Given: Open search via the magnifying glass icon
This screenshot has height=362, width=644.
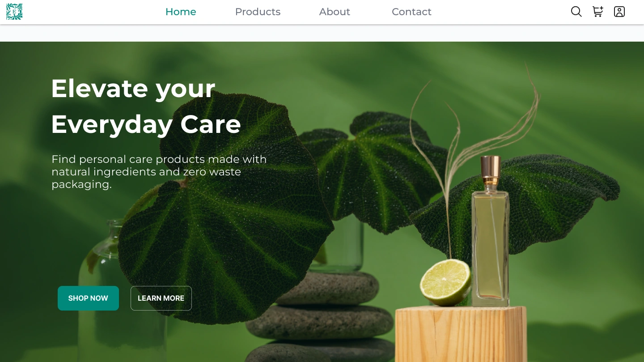Looking at the screenshot, I should (576, 12).
